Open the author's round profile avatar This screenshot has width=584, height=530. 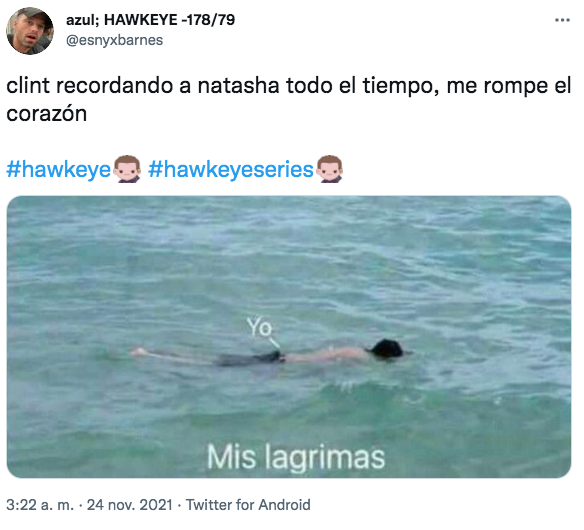click(30, 31)
